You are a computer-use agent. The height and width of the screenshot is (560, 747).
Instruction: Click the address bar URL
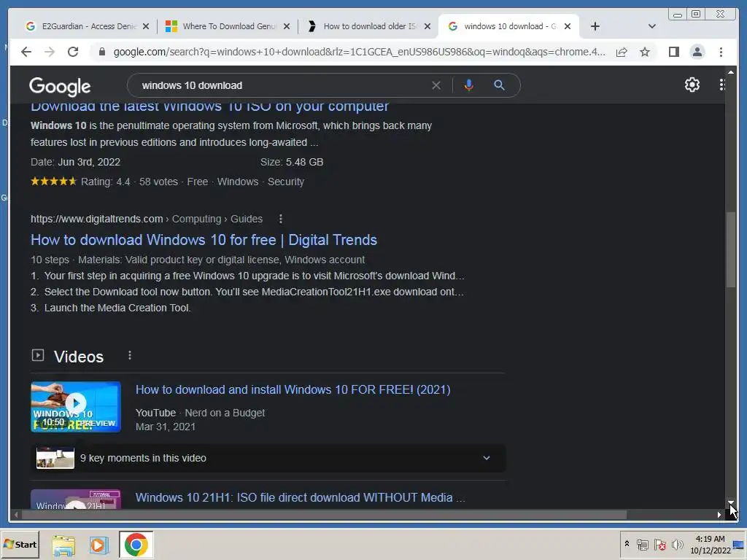click(359, 52)
